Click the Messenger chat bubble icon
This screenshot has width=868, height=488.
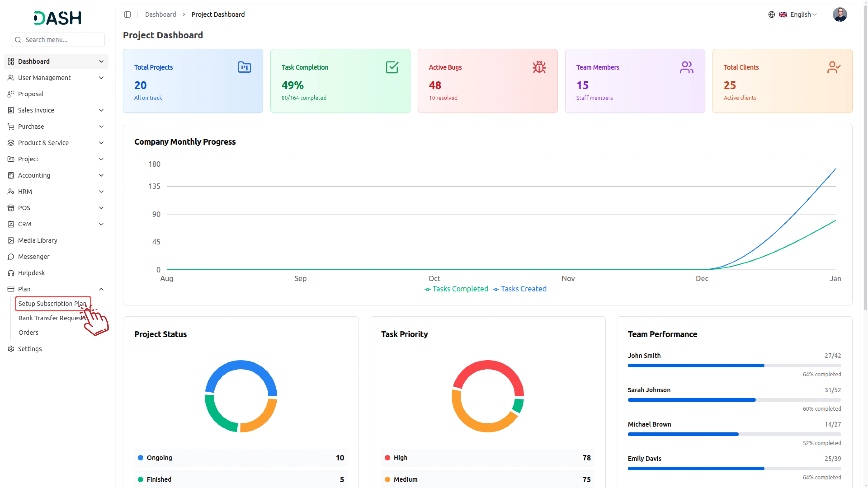click(11, 257)
